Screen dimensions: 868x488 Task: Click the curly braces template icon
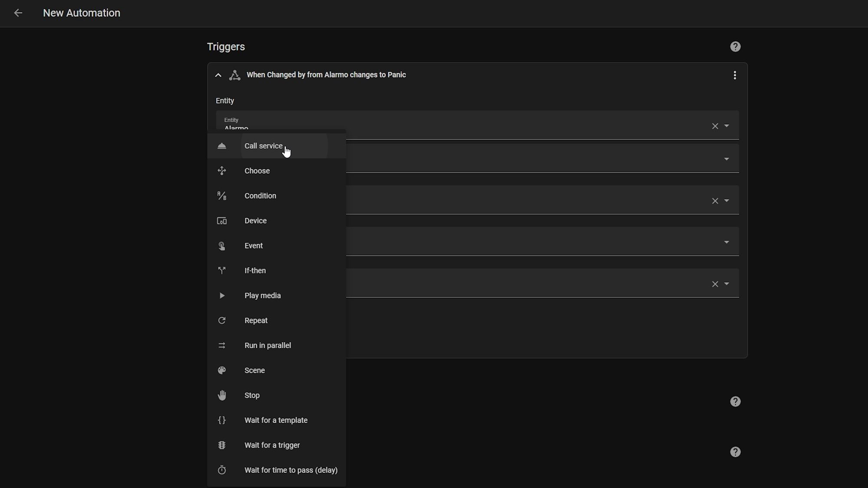[222, 420]
